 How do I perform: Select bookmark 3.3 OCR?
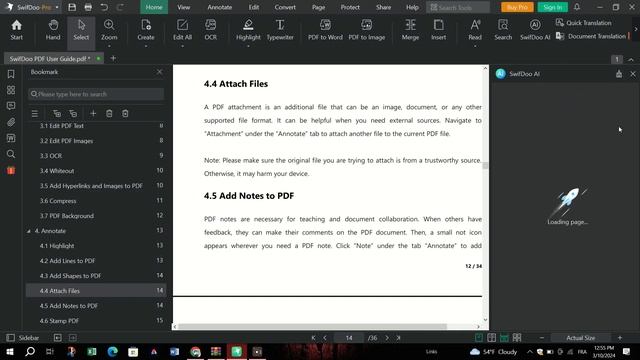click(96, 156)
